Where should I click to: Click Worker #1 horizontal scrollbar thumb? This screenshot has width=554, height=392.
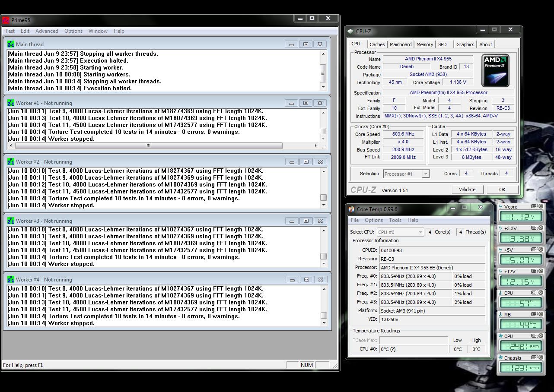(149, 146)
